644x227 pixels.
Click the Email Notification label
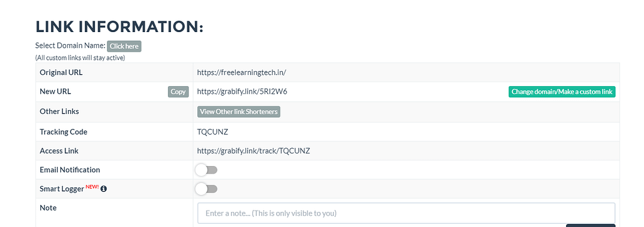70,170
